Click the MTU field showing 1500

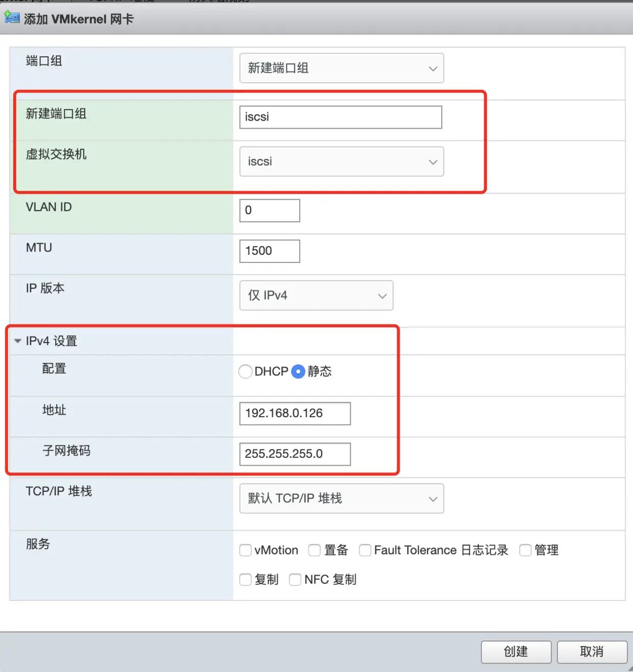[270, 251]
